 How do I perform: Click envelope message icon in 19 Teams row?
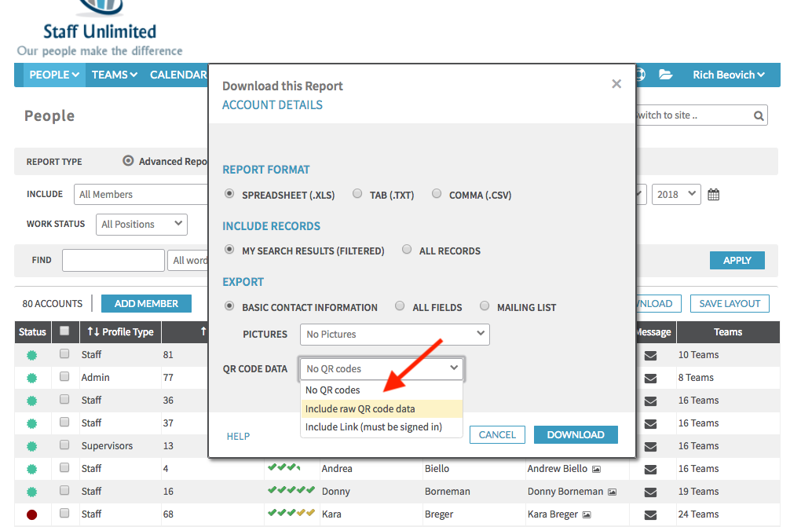pyautogui.click(x=650, y=492)
